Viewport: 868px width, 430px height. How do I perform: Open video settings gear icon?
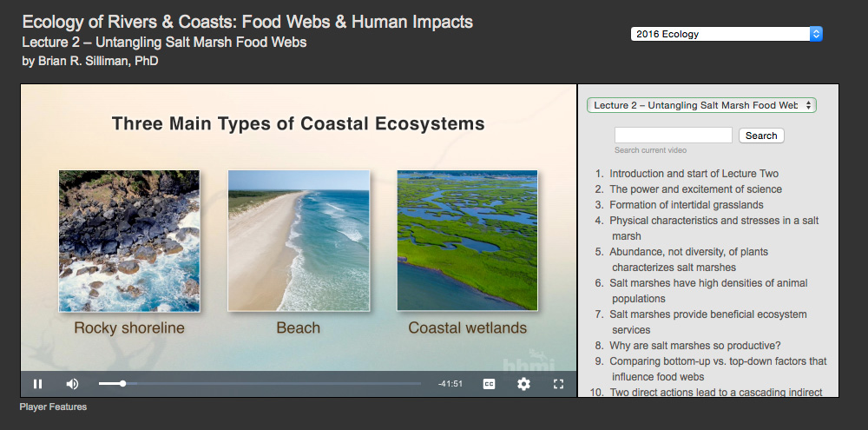pos(523,384)
